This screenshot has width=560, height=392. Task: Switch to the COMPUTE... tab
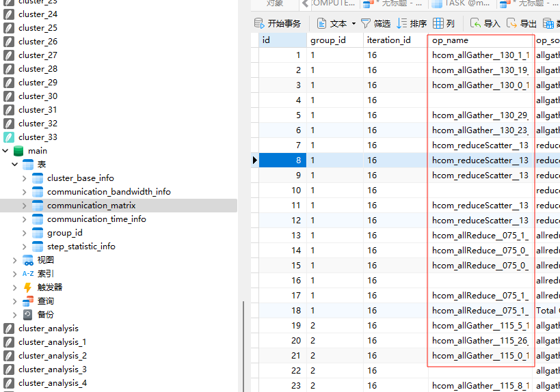[333, 3]
